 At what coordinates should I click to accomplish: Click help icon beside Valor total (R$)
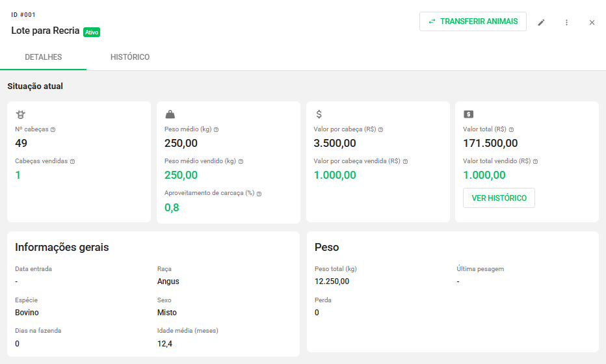(511, 129)
